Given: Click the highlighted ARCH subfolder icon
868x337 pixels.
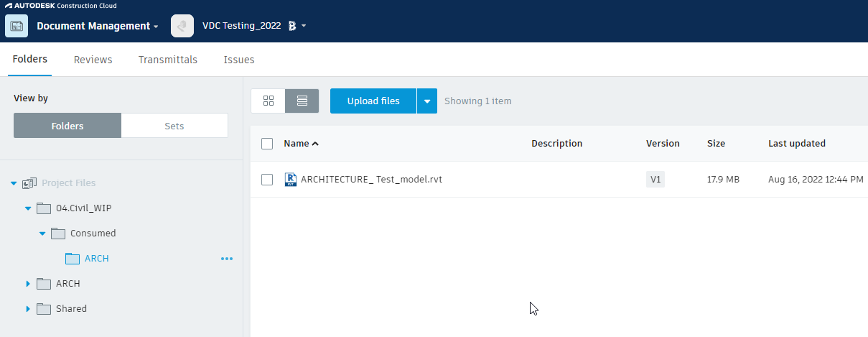Looking at the screenshot, I should pyautogui.click(x=73, y=259).
